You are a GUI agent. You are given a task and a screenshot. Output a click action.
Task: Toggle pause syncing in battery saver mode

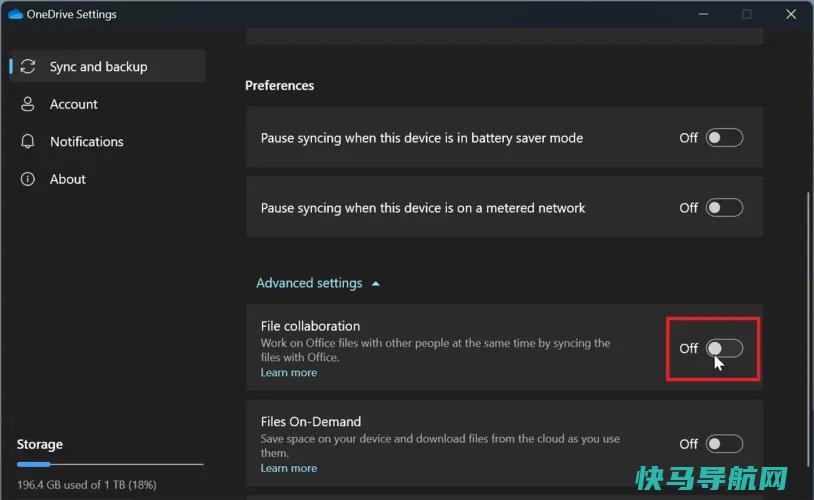(724, 138)
